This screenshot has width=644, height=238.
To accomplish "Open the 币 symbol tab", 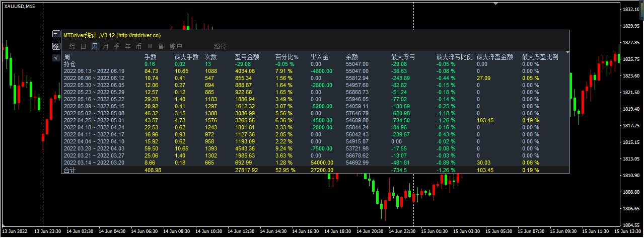I will (x=138, y=47).
